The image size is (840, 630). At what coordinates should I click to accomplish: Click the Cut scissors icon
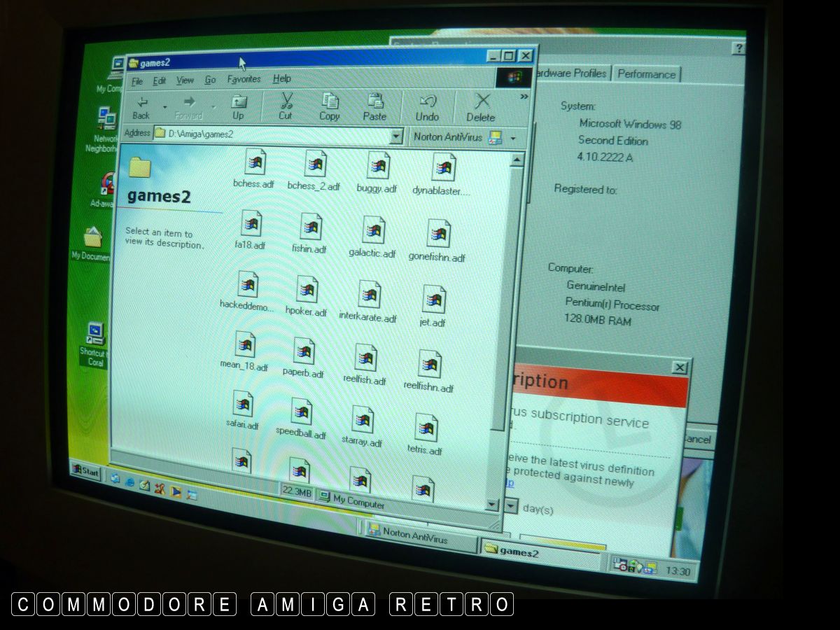286,106
